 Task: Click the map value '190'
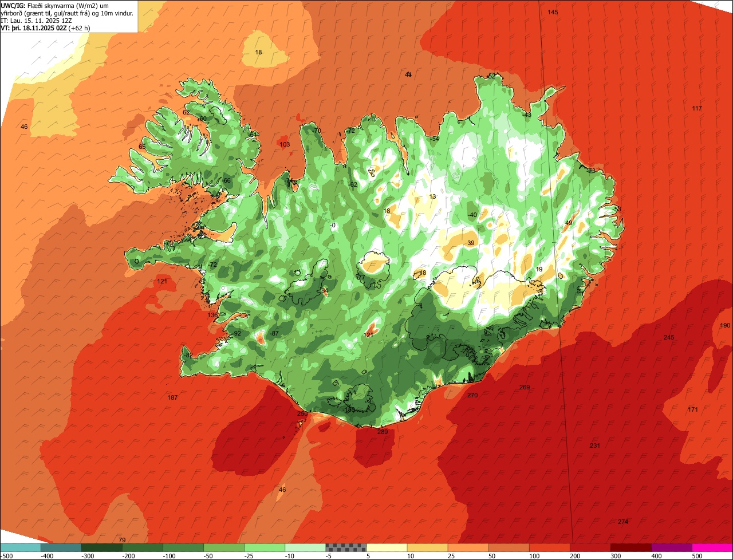pos(725,325)
